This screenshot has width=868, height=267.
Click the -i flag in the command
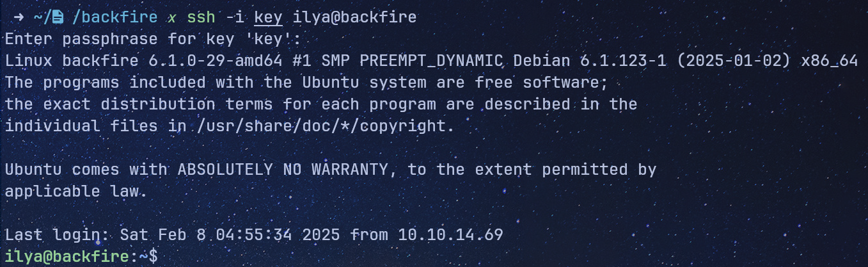point(233,17)
